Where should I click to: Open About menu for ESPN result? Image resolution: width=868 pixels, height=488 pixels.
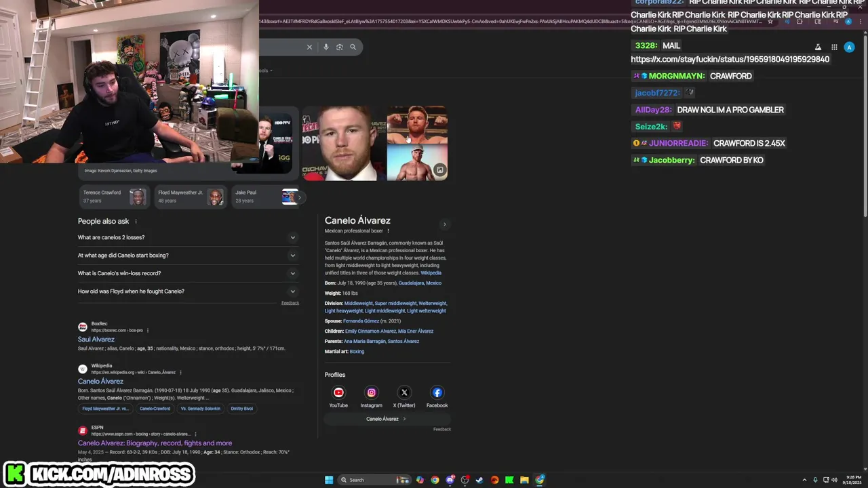point(195,434)
